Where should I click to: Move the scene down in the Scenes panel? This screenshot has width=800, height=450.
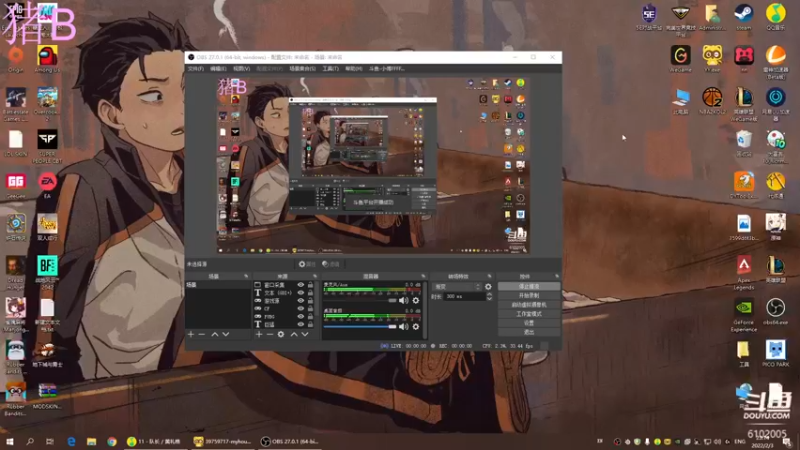click(x=226, y=334)
